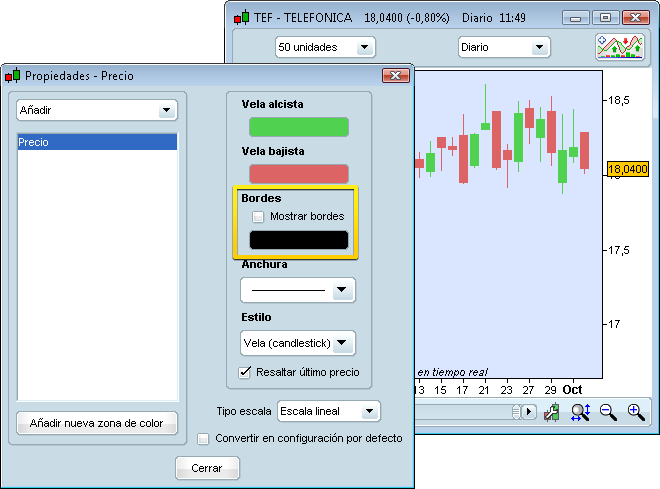Viewport: 660px width, 489px height.
Task: Enable the Mostrar bordes checkbox
Action: click(x=258, y=217)
